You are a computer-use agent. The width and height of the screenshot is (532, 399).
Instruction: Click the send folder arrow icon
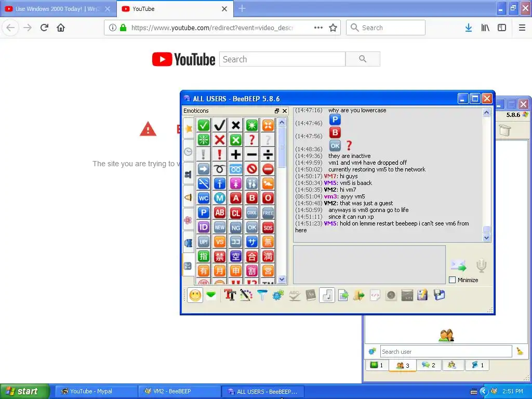(358, 295)
